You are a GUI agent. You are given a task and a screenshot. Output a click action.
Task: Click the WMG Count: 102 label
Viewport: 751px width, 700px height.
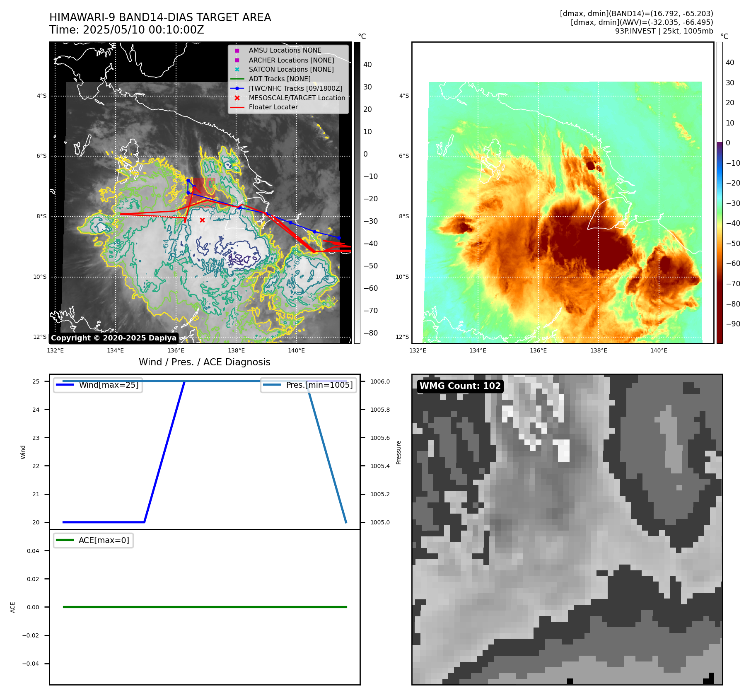click(x=460, y=386)
